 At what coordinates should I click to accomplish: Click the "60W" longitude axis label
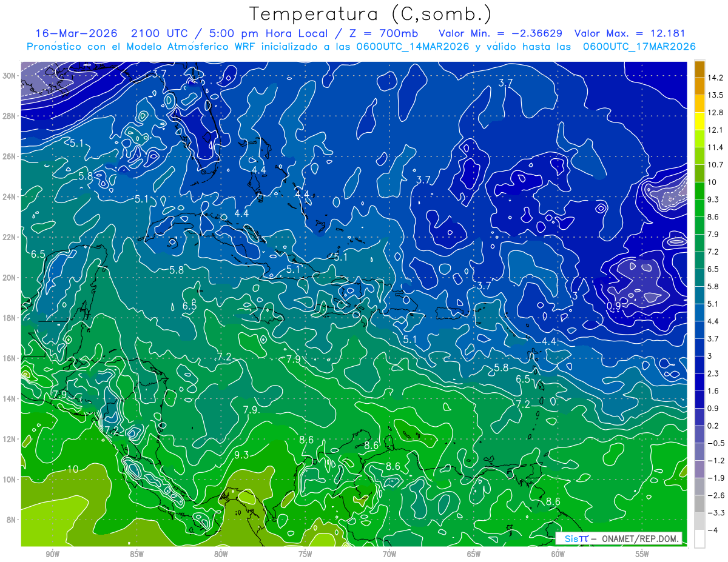(x=558, y=554)
